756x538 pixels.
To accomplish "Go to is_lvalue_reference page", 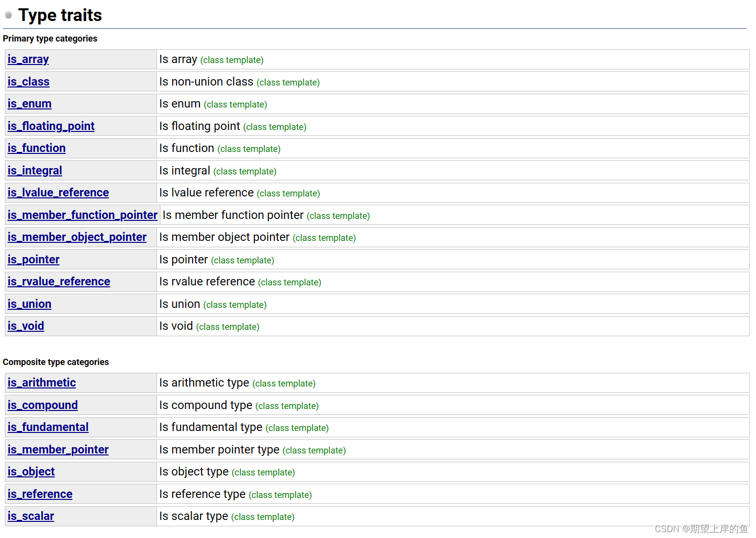I will tap(58, 193).
